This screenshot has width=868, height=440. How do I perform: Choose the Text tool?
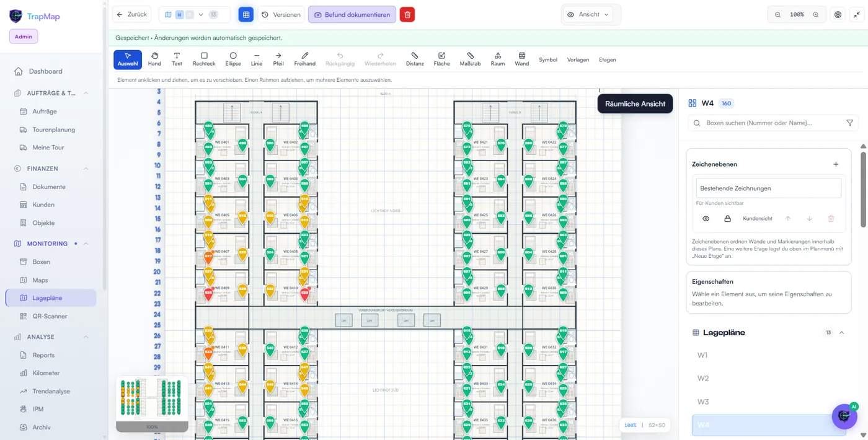(177, 59)
